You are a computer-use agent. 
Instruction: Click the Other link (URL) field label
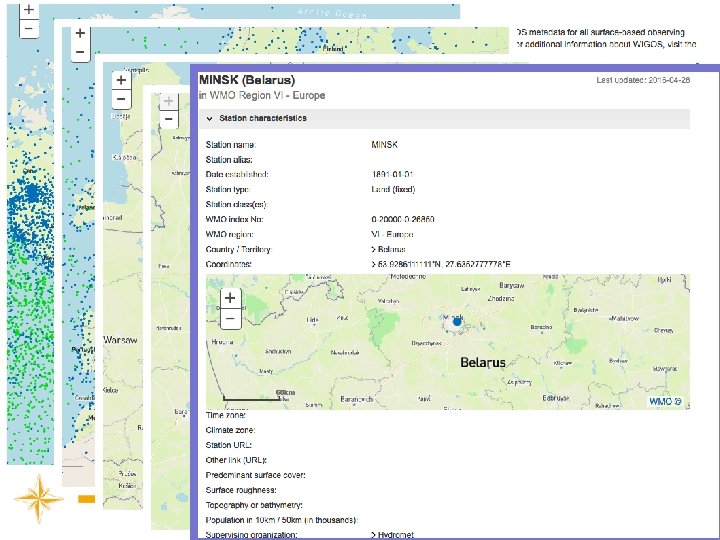pyautogui.click(x=236, y=460)
